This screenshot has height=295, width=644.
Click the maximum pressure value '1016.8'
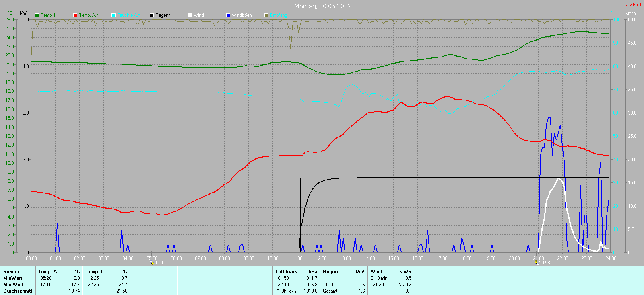click(x=311, y=285)
